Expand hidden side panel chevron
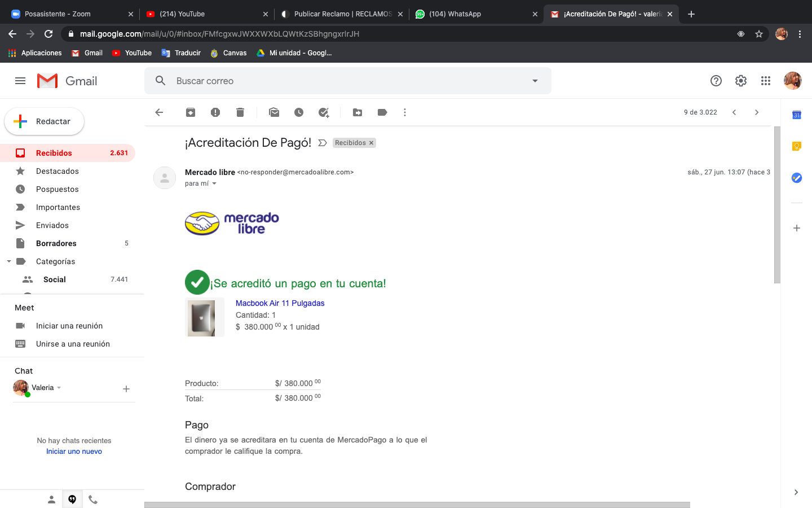The width and height of the screenshot is (812, 508). pos(796,492)
